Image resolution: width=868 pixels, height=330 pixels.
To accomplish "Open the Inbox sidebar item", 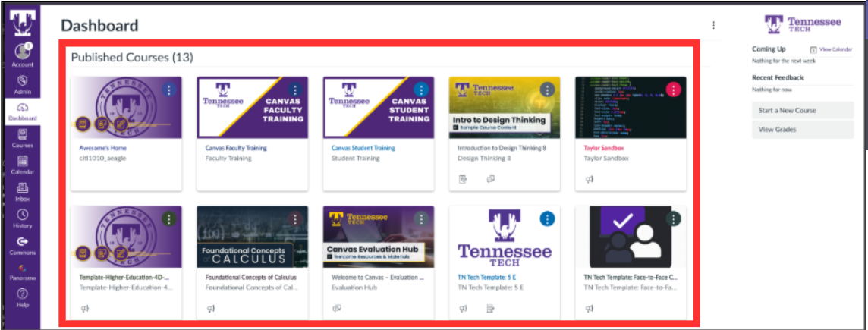I will coord(22,192).
